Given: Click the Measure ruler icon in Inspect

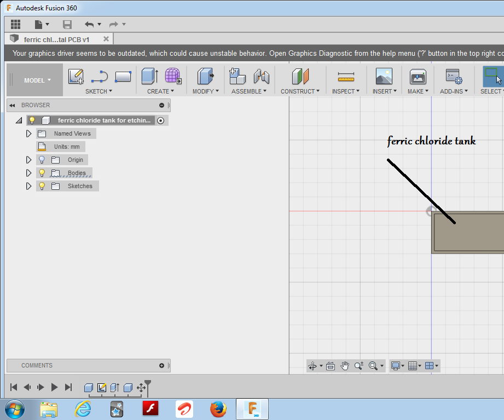Looking at the screenshot, I should click(x=346, y=76).
